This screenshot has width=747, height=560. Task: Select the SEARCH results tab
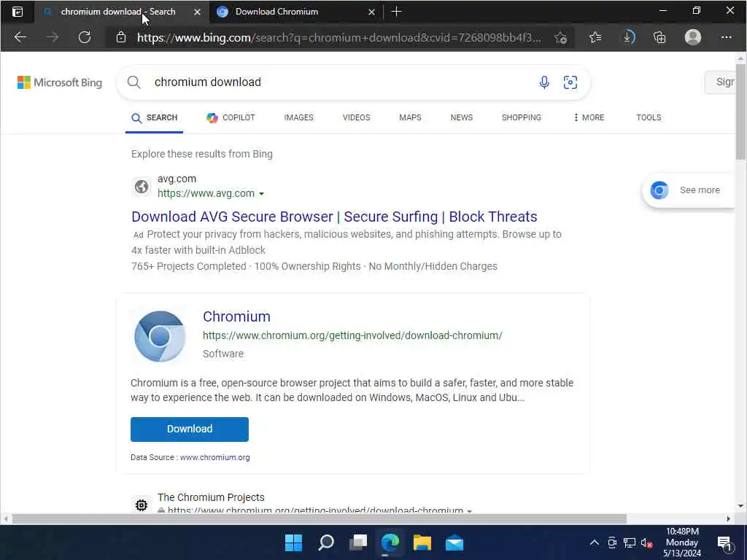[155, 117]
